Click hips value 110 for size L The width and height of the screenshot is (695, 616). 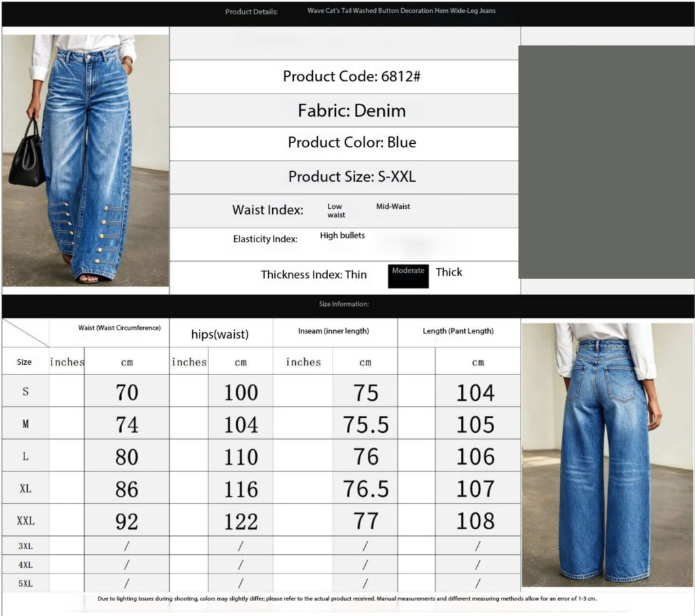(x=241, y=457)
